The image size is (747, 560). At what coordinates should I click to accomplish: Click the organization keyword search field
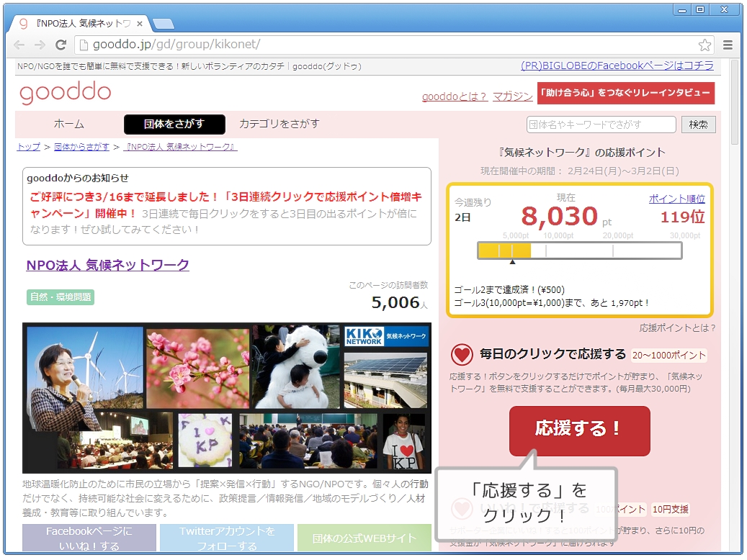click(601, 125)
